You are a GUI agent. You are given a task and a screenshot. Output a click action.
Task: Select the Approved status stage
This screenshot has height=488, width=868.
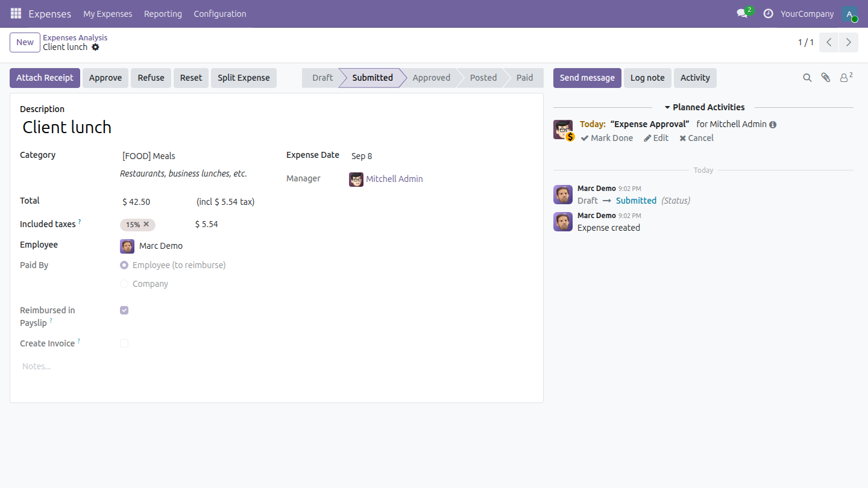(x=431, y=78)
